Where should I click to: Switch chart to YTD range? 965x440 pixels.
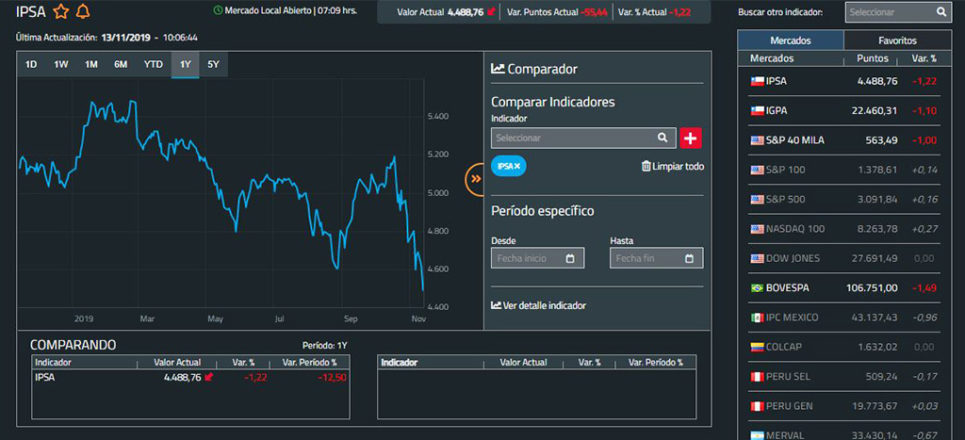pos(153,65)
